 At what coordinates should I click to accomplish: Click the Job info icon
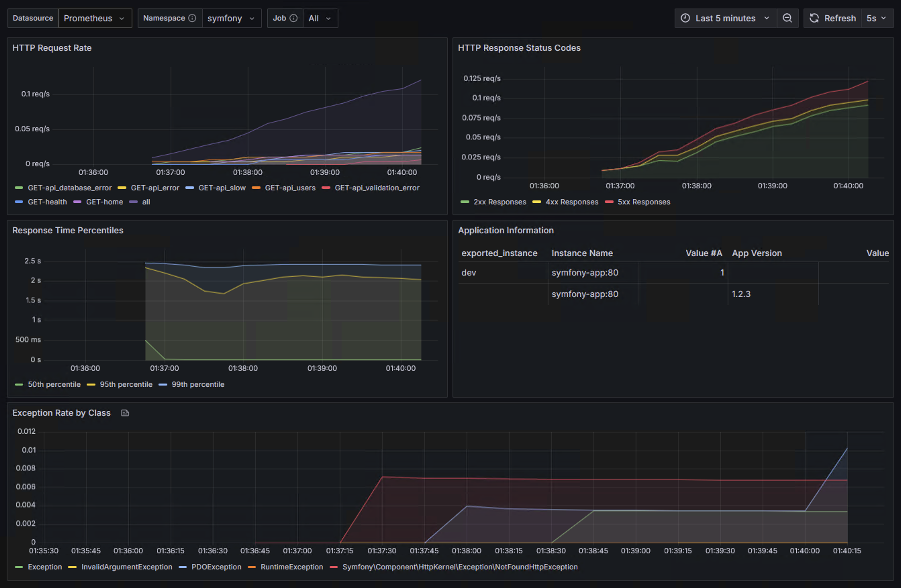click(293, 18)
